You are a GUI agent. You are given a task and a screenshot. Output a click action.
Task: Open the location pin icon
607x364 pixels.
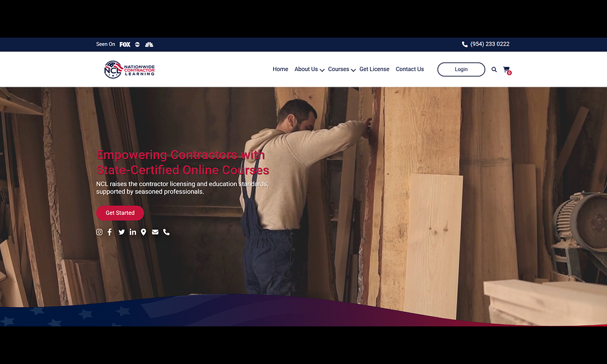pyautogui.click(x=143, y=232)
